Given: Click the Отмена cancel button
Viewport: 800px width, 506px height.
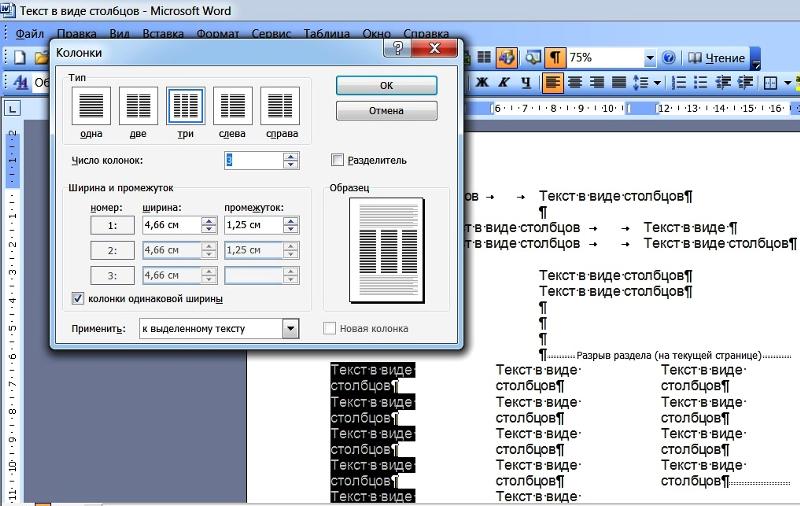Looking at the screenshot, I should 386,111.
